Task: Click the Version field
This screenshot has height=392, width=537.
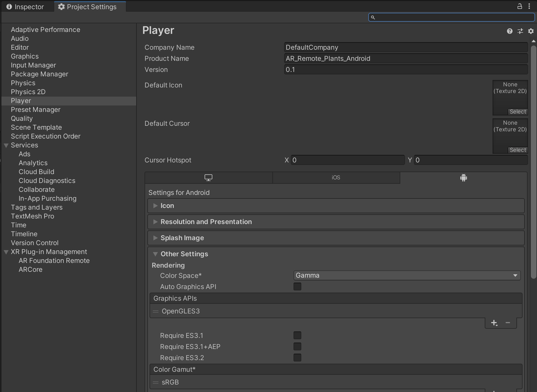Action: click(x=406, y=69)
